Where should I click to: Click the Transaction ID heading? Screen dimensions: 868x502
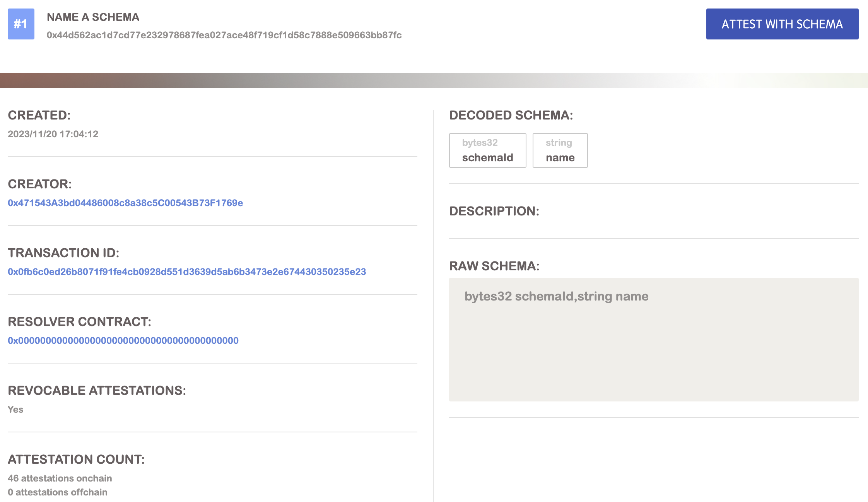coord(63,253)
